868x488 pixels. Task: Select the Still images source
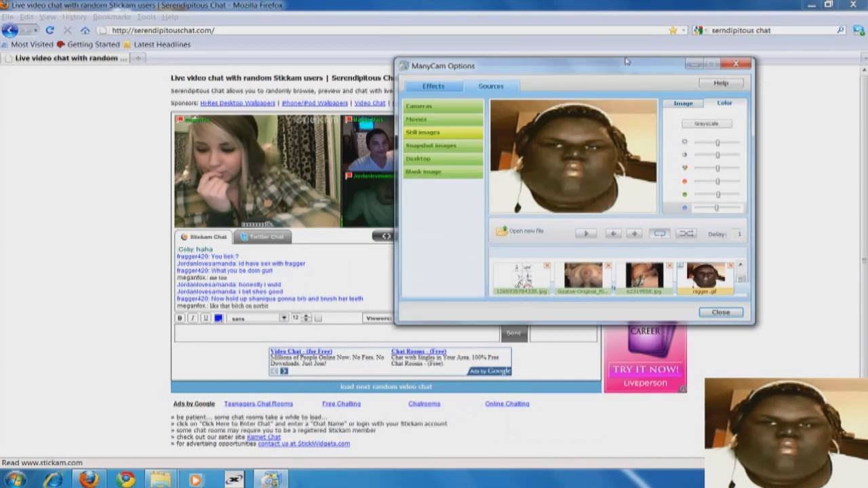coord(443,132)
